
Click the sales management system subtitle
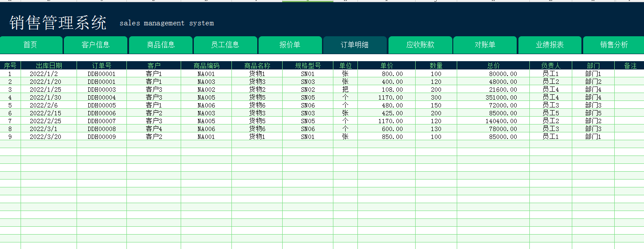(167, 23)
